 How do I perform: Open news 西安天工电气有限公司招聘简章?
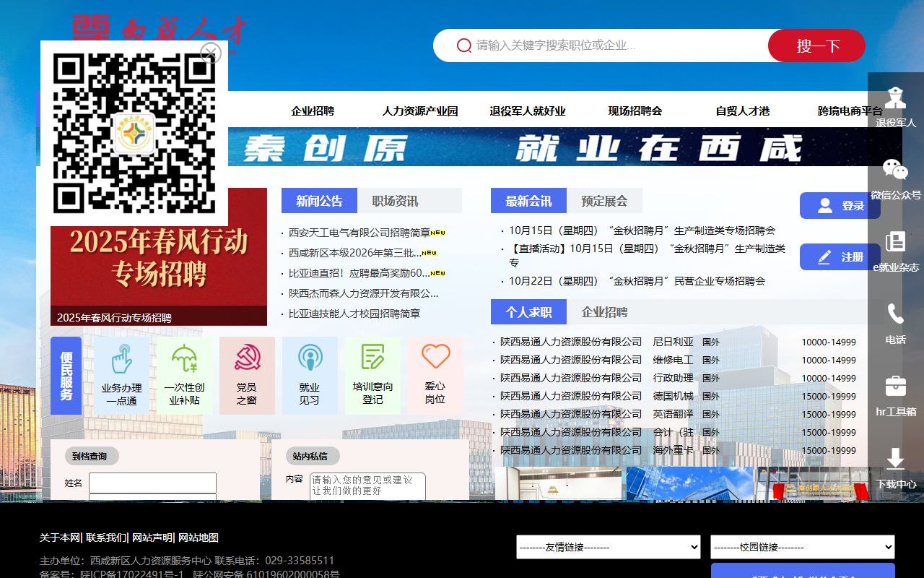coord(359,233)
